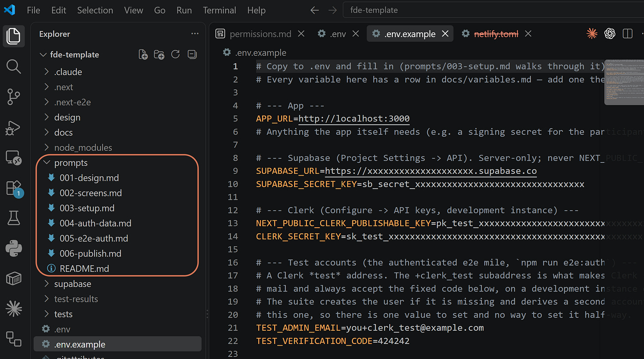Open 005-e2e-auth.md in prompts

[x=94, y=238]
